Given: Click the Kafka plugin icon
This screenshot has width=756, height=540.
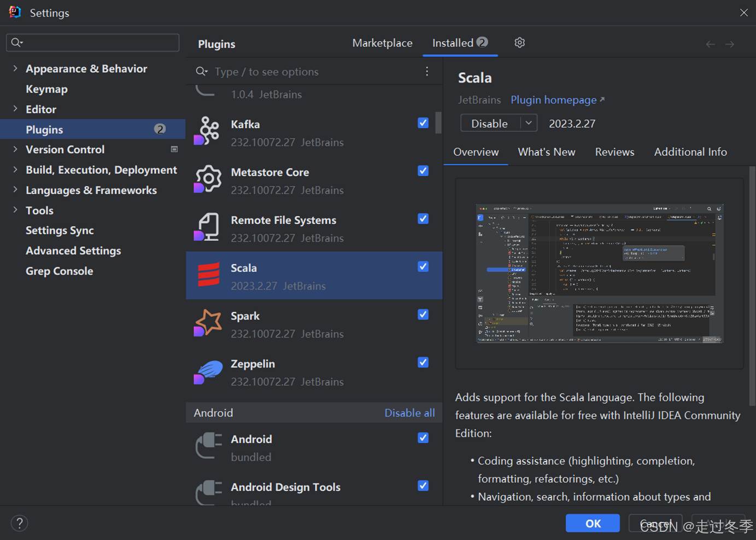Looking at the screenshot, I should (208, 131).
